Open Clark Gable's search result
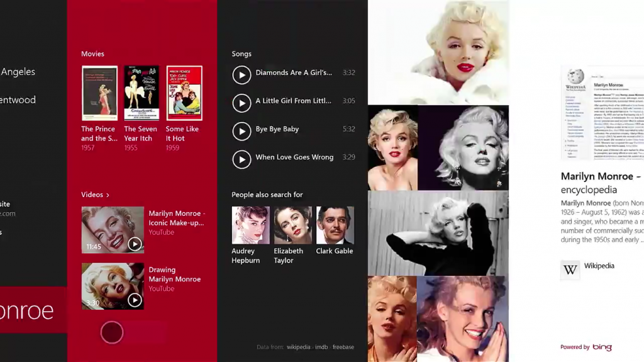Image resolution: width=644 pixels, height=362 pixels. (335, 225)
